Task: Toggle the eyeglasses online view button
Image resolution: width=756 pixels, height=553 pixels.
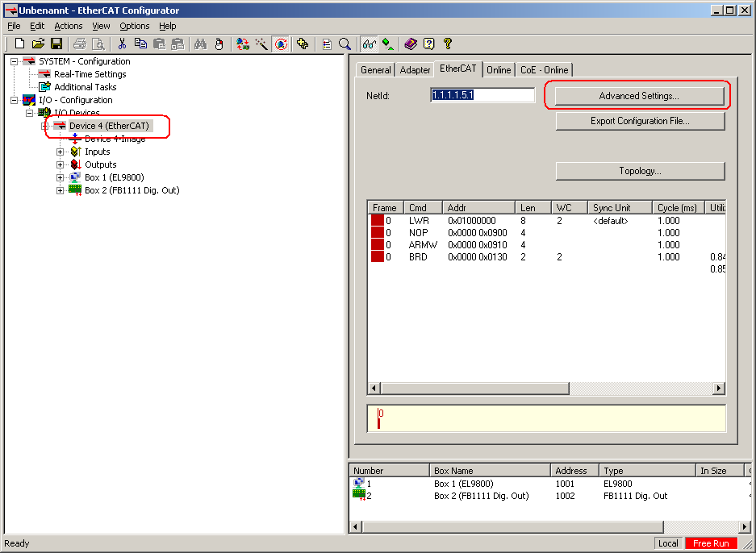Action: (369, 44)
